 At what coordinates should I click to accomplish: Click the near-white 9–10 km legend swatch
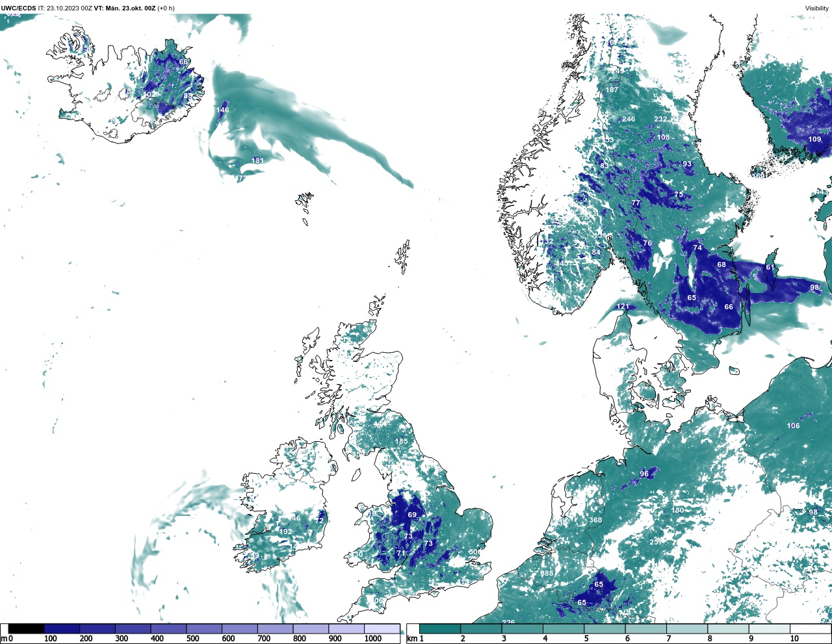click(770, 629)
